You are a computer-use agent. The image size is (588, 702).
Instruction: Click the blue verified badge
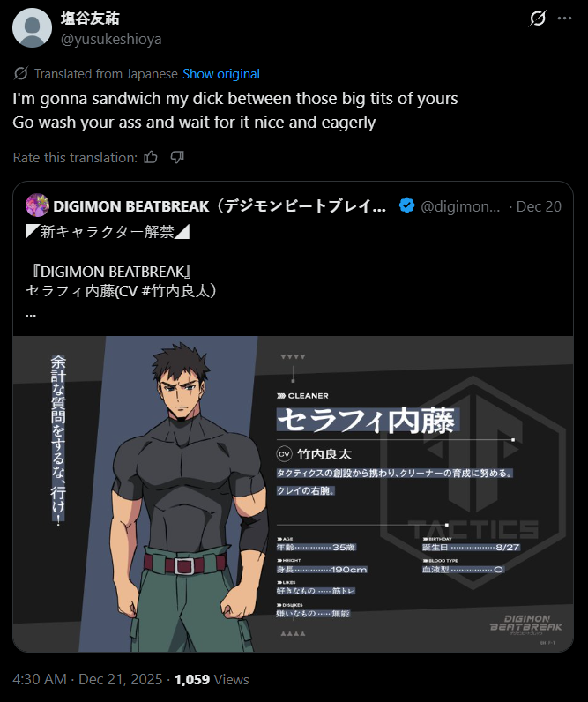tap(406, 205)
